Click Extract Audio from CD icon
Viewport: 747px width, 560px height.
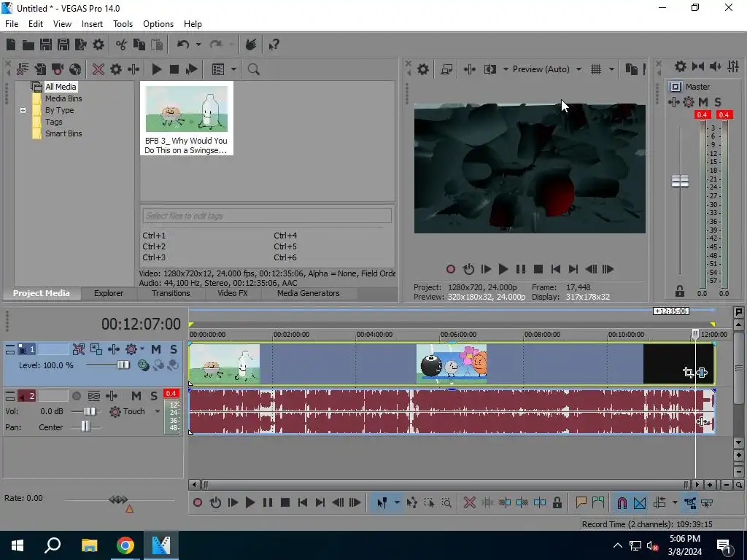[x=75, y=69]
